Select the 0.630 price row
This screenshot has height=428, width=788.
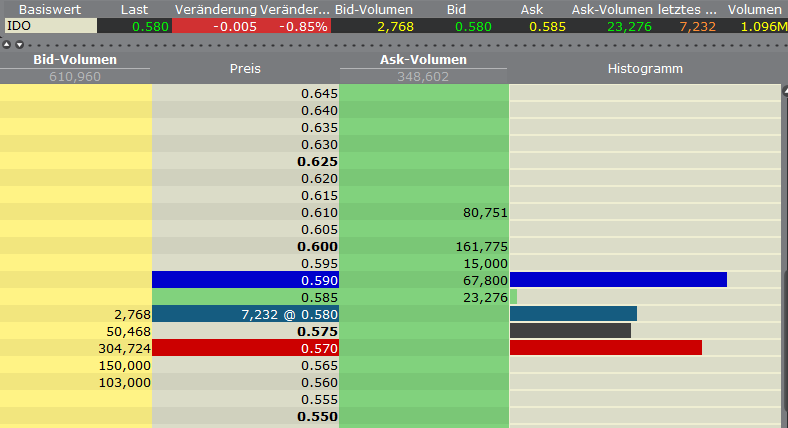tap(246, 144)
